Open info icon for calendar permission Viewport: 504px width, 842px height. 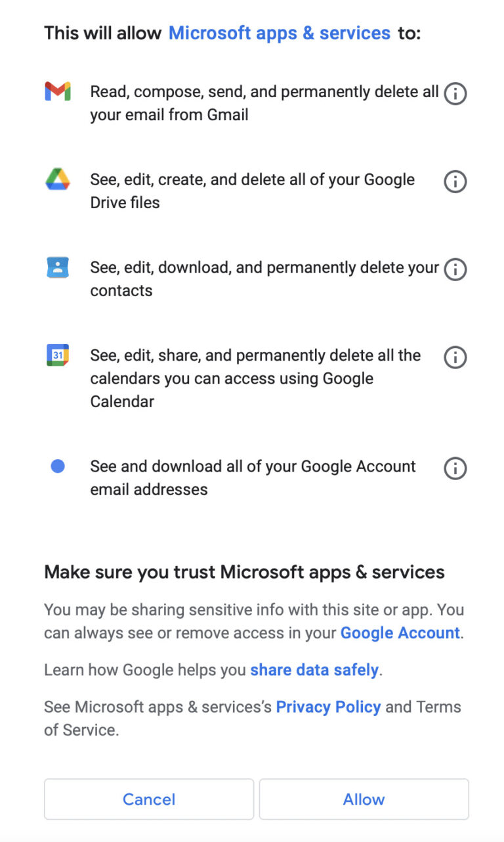[x=455, y=357]
